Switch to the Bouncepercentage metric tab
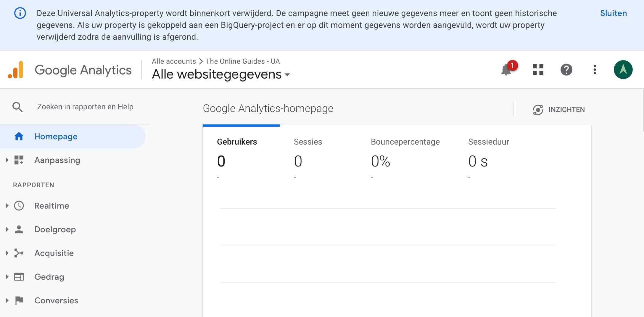 tap(405, 142)
